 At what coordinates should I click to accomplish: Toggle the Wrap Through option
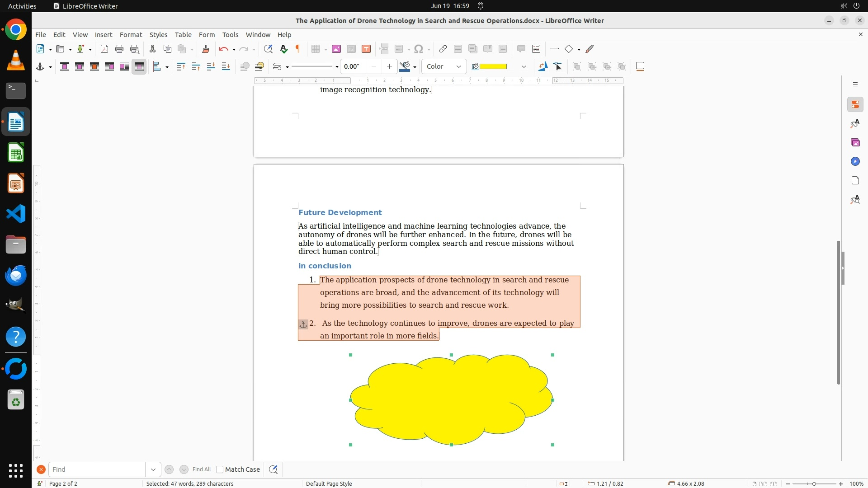tap(139, 66)
